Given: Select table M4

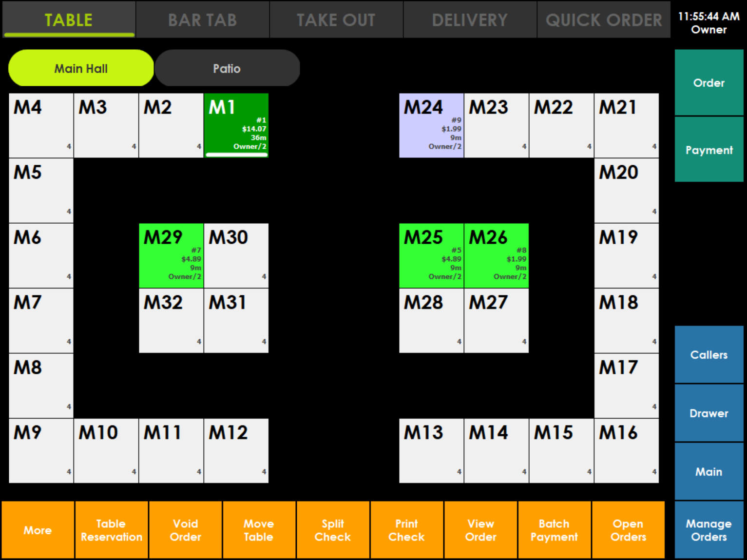Looking at the screenshot, I should click(x=41, y=125).
